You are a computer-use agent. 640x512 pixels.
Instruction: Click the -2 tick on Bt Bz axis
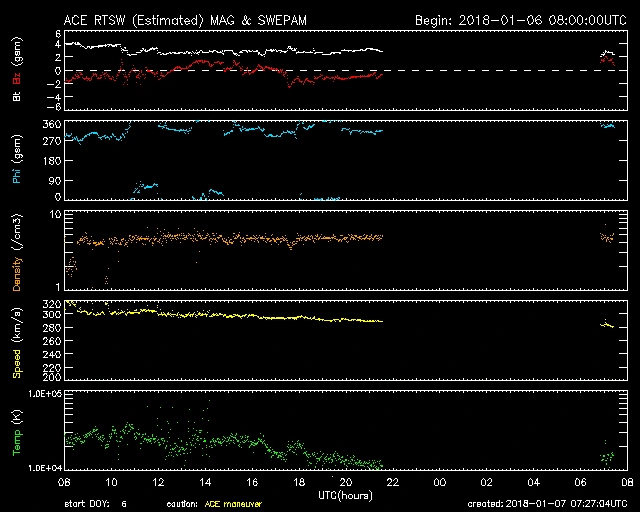click(x=54, y=84)
